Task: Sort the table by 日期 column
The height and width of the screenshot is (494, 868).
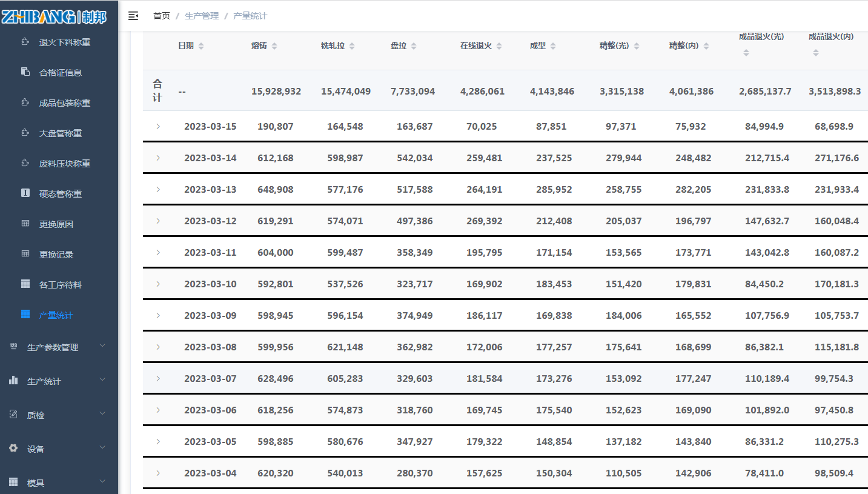Action: pyautogui.click(x=201, y=46)
